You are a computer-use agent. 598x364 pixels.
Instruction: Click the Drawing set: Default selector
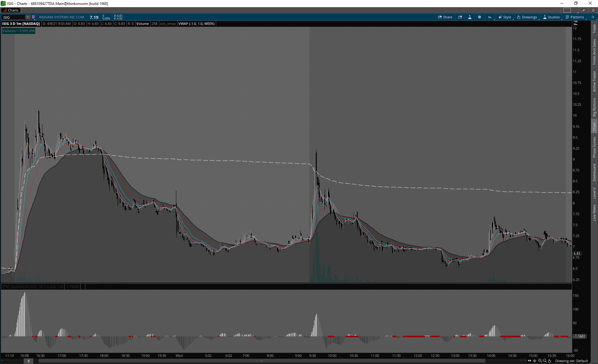point(571,361)
